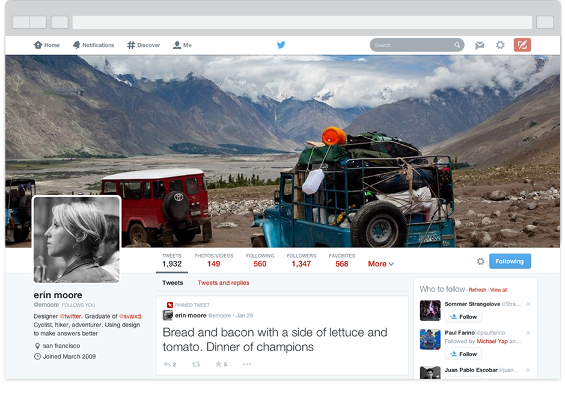View the Tweets count 1,932
Screen dimensions: 565x398
172,261
